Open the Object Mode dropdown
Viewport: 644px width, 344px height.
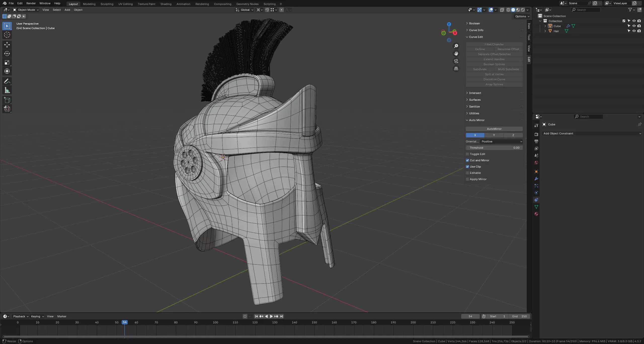(26, 10)
